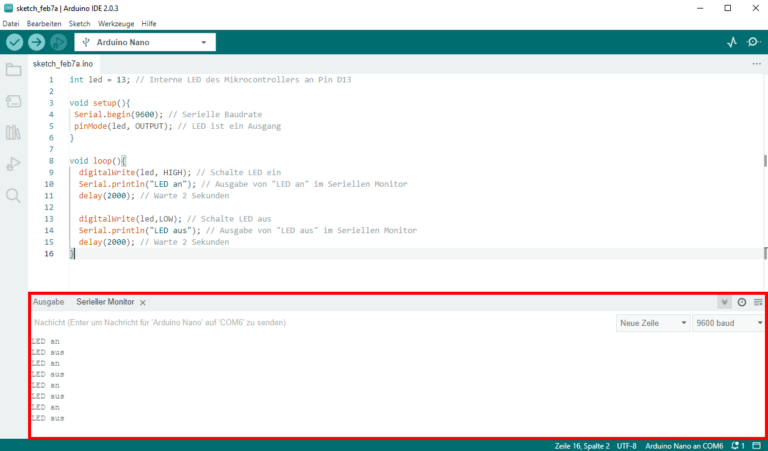Open the Neue Zeile line ending dropdown
Viewport: 768px width, 451px height.
653,323
